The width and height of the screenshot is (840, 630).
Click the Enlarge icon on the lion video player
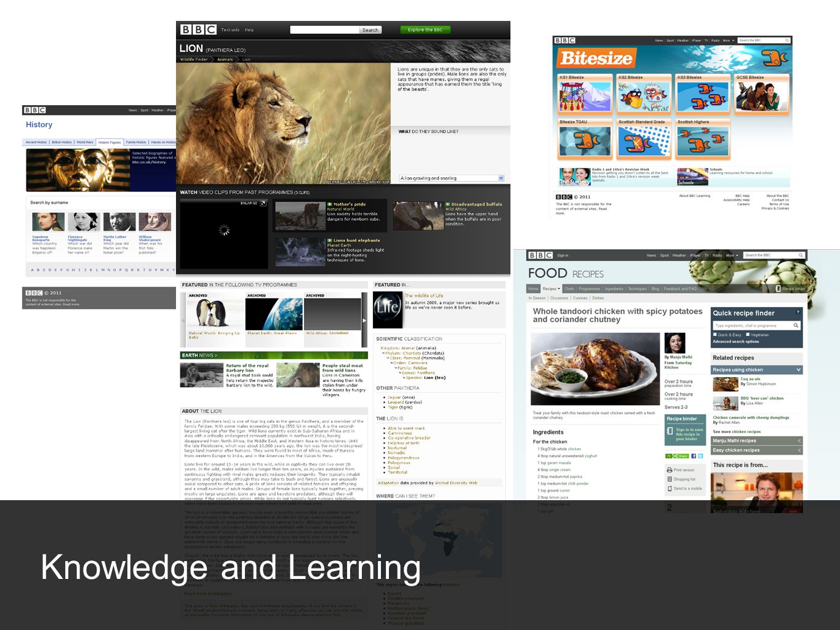[263, 203]
